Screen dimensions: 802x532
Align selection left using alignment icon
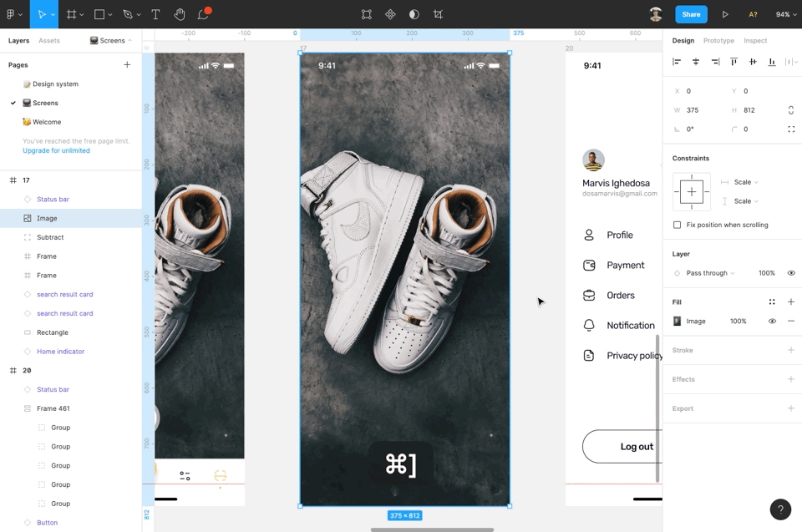coord(678,60)
